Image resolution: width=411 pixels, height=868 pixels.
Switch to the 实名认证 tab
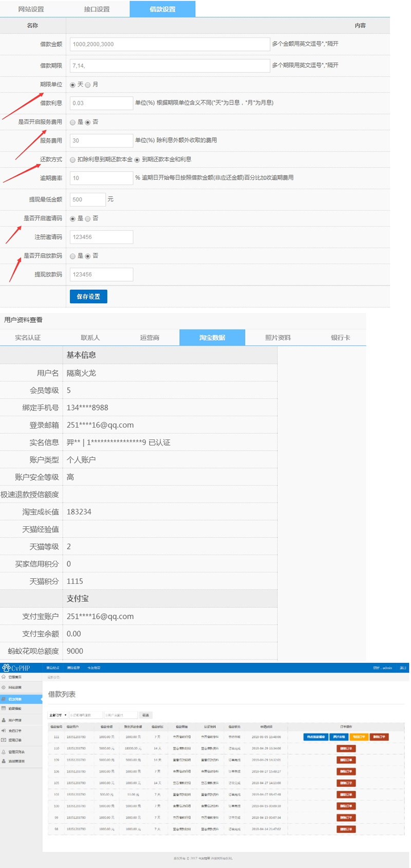pyautogui.click(x=28, y=338)
